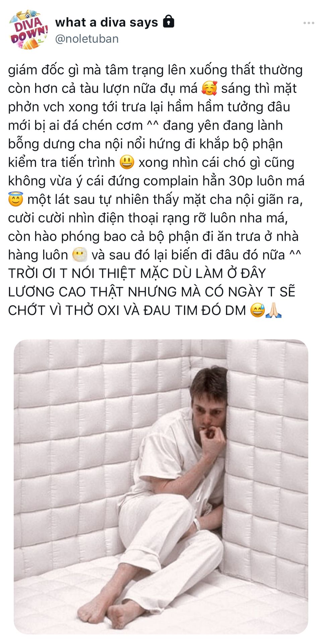
Task: Click the capitalized line "TRỜI ƠI T NÓI THIỆT"
Action: pyautogui.click(x=72, y=273)
